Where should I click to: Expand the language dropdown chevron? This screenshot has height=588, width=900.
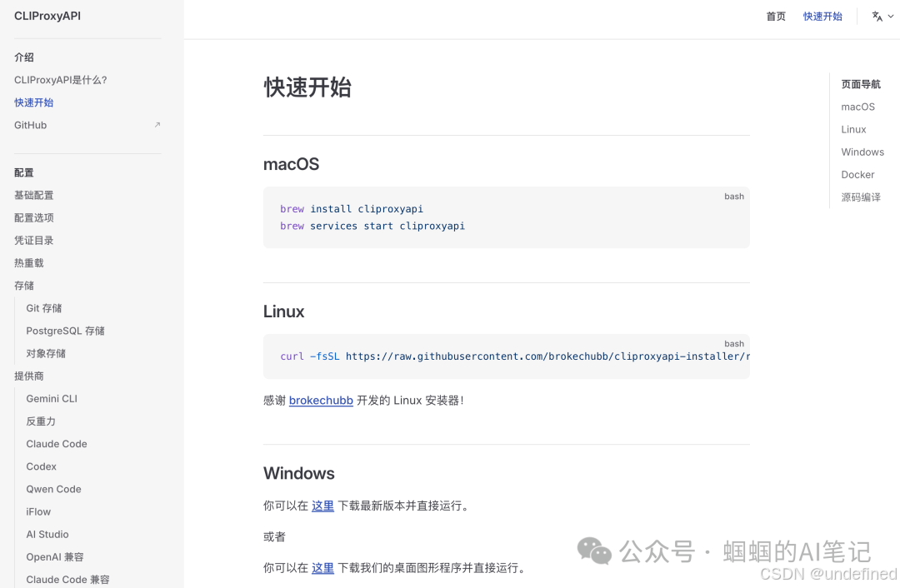891,16
